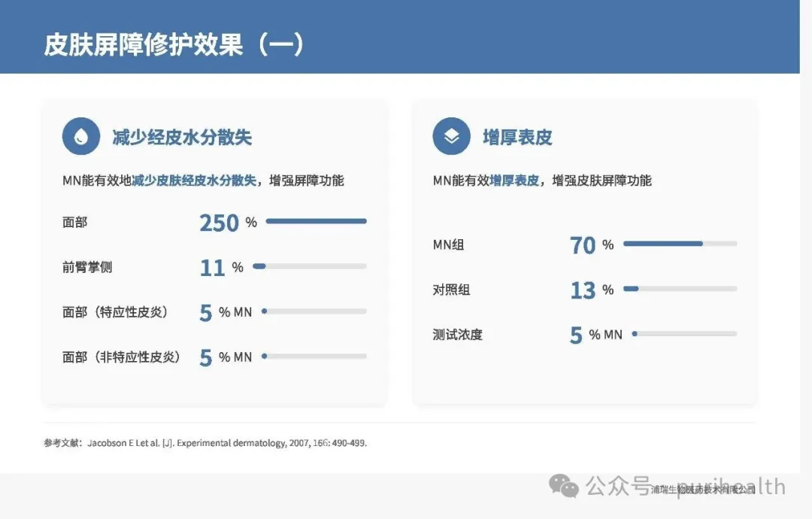Click the water droplet icon
812x519 pixels.
80,136
